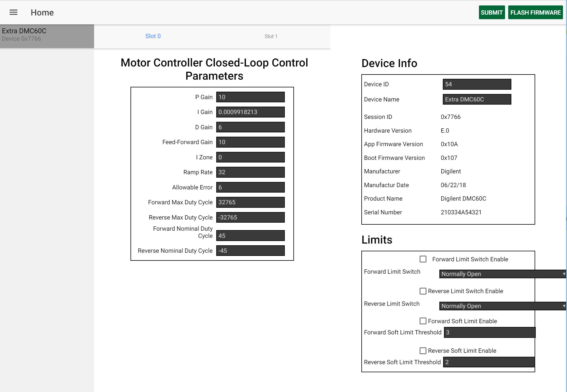
Task: Click the I Gain input field
Action: point(250,112)
